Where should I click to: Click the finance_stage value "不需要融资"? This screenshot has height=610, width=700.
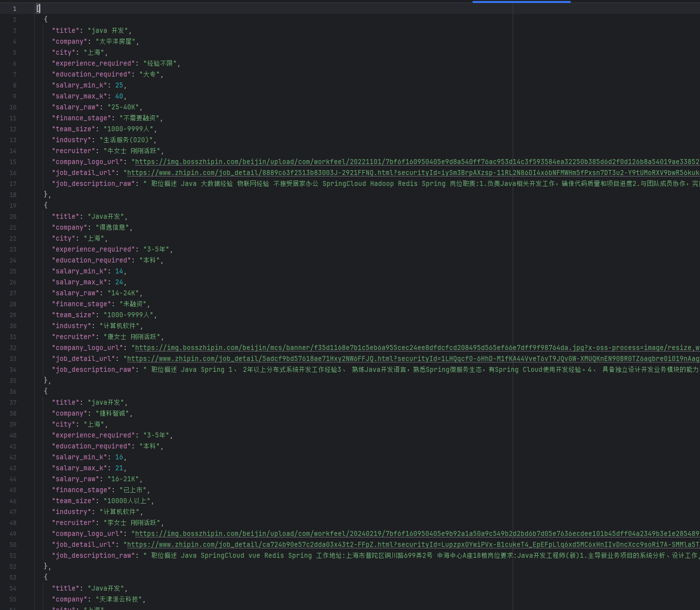(140, 118)
